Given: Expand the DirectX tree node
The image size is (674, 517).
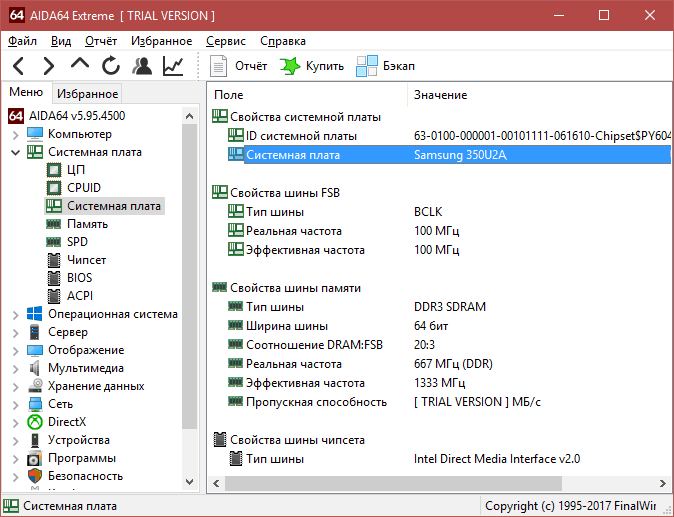Looking at the screenshot, I should point(15,422).
